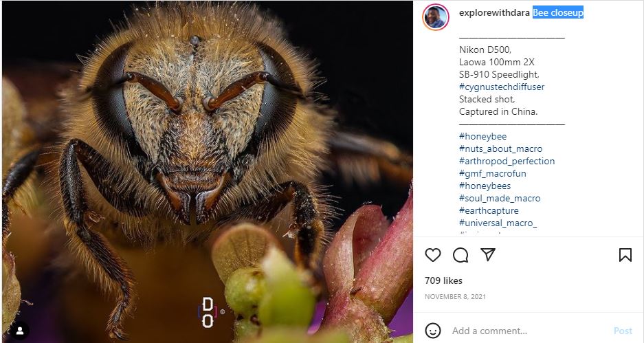Open #nuts_about_macro hashtag

[x=500, y=149]
